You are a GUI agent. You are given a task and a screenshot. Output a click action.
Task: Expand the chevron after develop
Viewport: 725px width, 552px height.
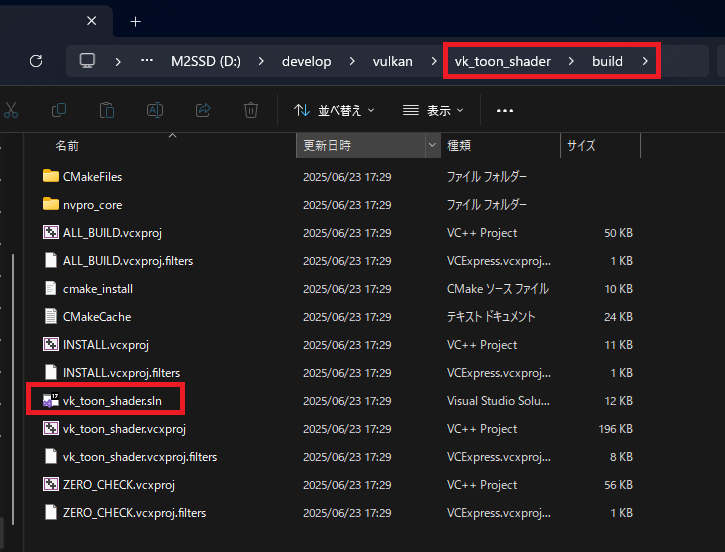(352, 61)
